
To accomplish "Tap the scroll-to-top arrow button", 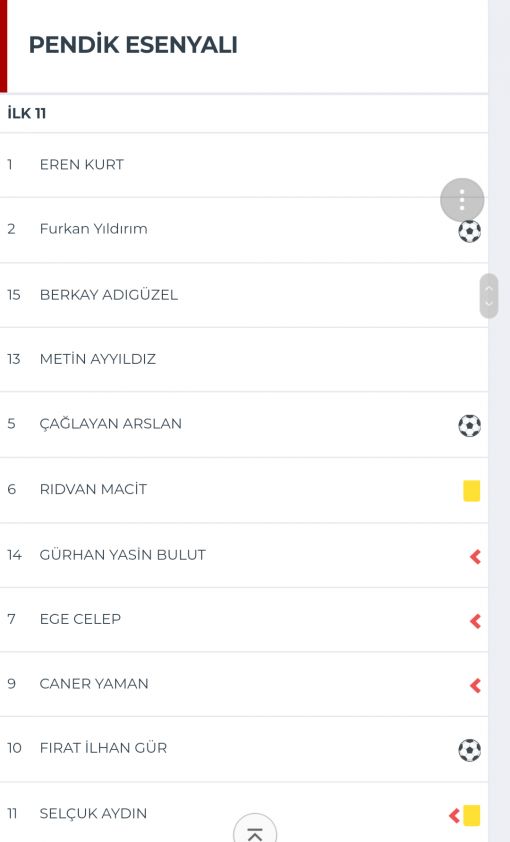I will point(255,830).
